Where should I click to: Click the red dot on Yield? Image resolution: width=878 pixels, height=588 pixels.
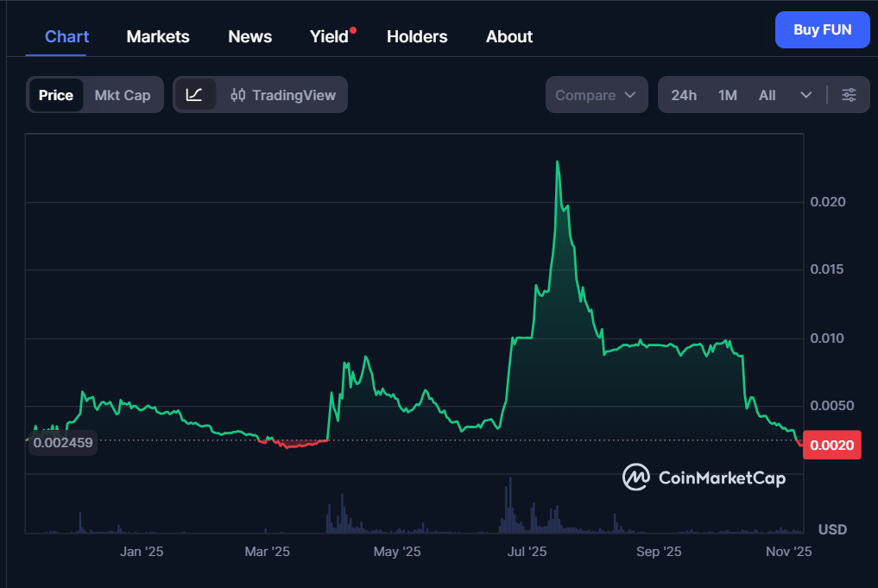353,30
